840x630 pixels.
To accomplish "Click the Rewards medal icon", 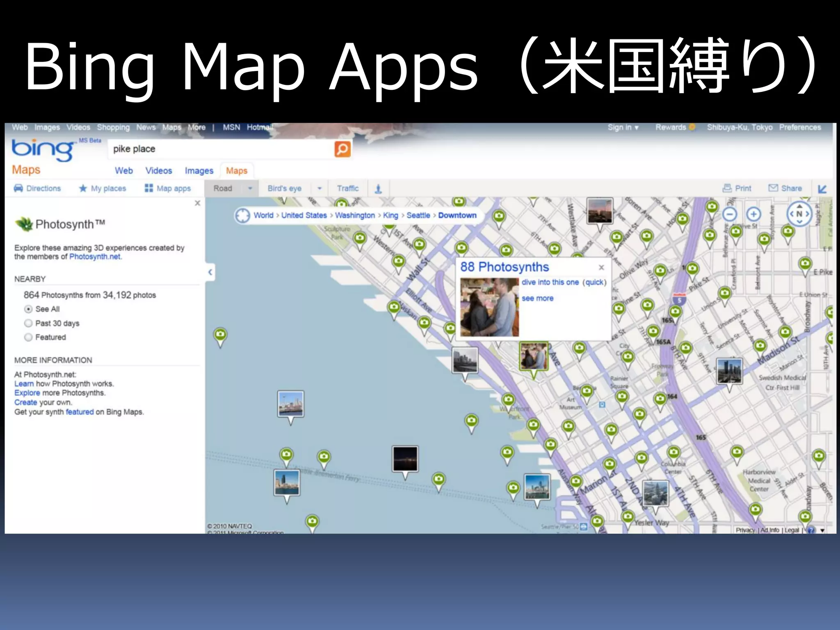I will (x=692, y=127).
